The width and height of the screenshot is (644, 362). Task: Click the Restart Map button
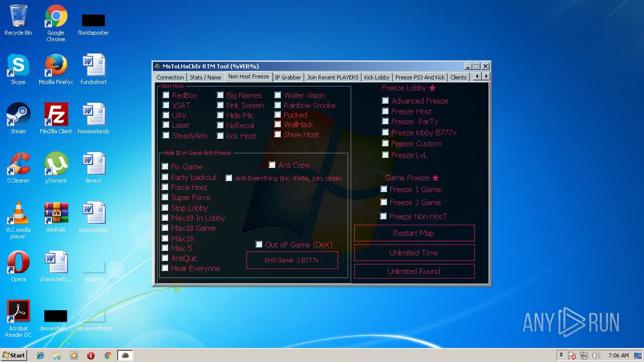[x=414, y=233]
